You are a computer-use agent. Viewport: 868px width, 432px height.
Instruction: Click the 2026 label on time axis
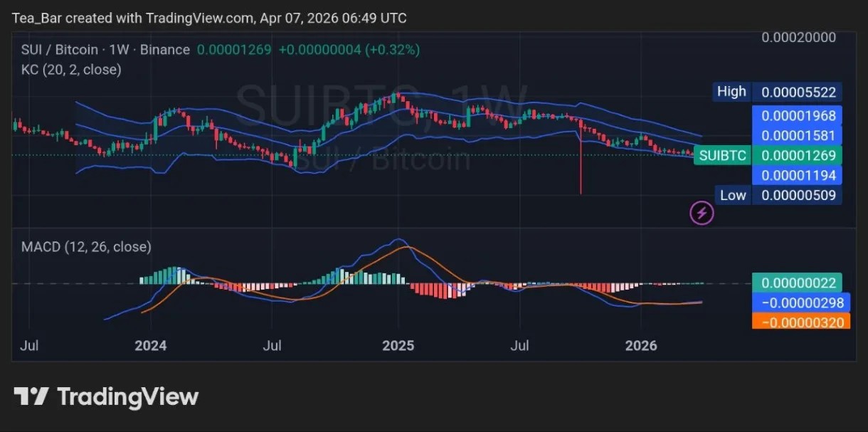640,346
